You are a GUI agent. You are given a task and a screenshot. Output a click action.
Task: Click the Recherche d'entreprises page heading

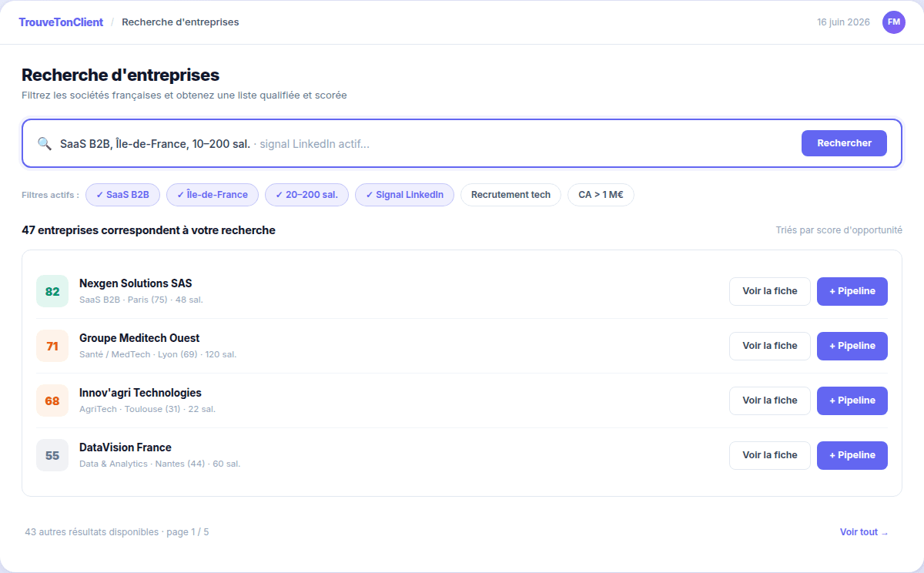[x=121, y=75]
